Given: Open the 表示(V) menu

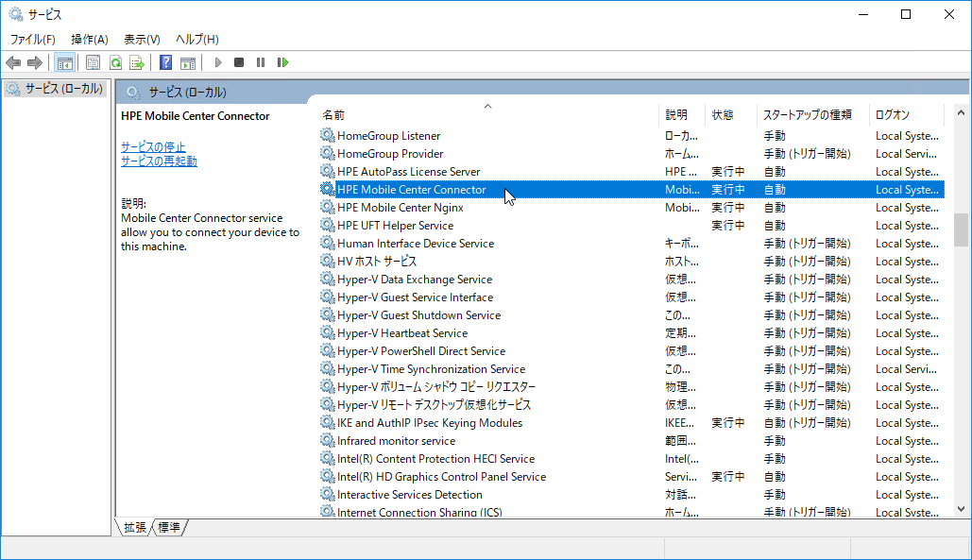Looking at the screenshot, I should click(142, 39).
